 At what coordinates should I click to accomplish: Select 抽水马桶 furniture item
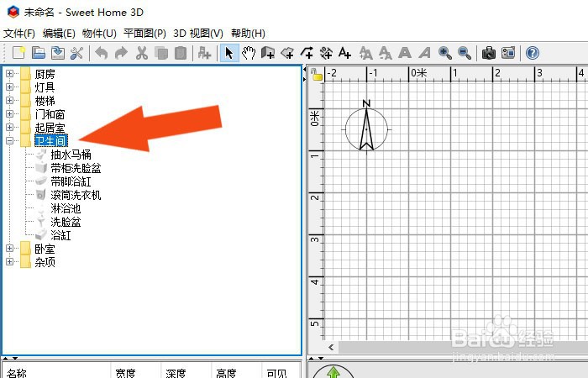click(71, 155)
